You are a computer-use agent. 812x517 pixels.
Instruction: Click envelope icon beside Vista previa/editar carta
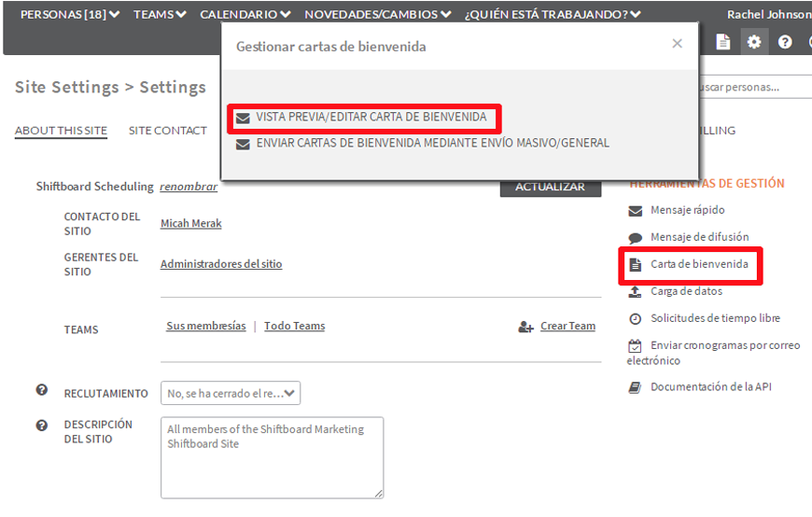(x=243, y=119)
